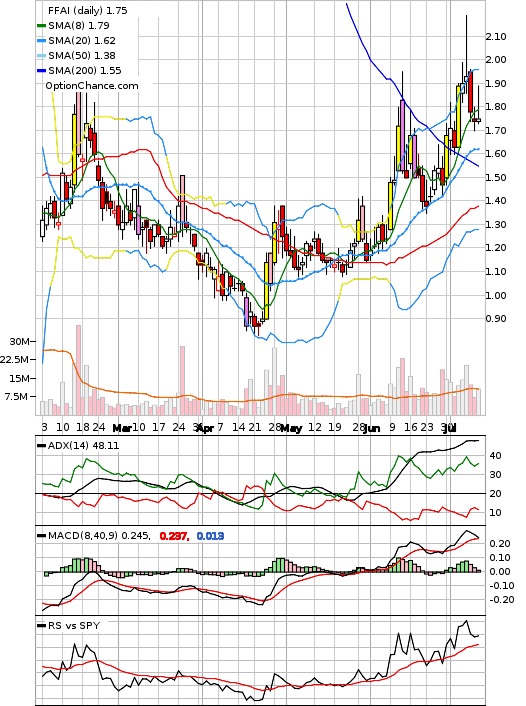
Task: Click the blue 0.013 MACD histogram value
Action: point(210,536)
